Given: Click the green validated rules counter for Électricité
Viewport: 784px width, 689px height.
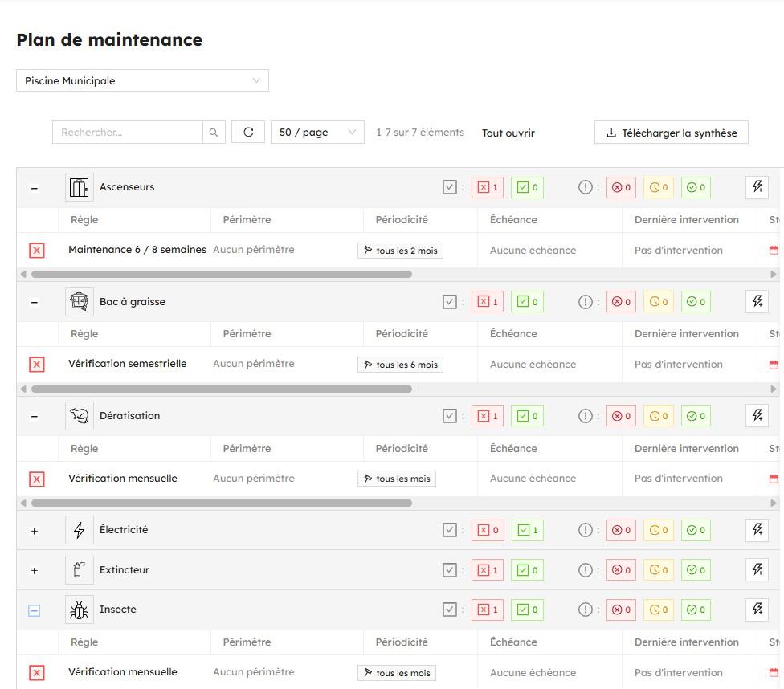Looking at the screenshot, I should [527, 529].
